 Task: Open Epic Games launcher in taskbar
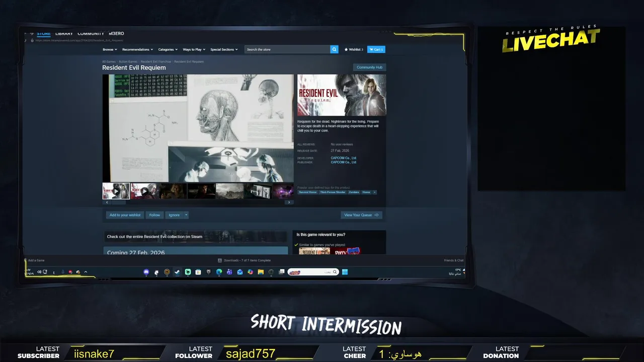click(209, 272)
